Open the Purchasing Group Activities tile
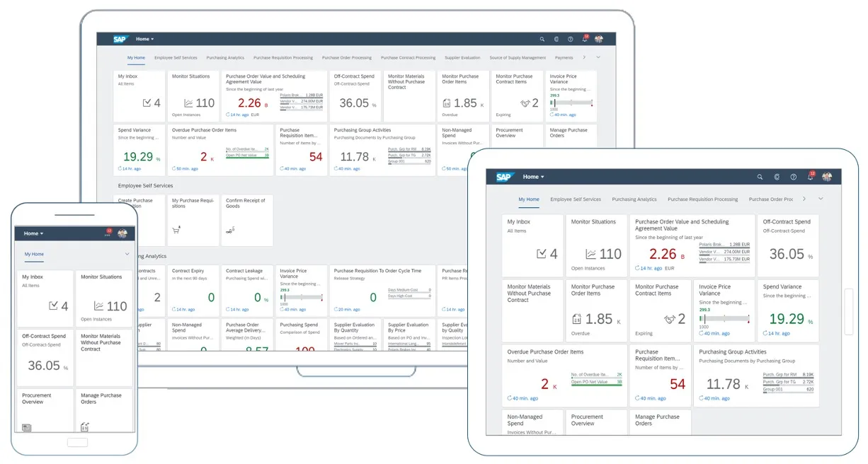The width and height of the screenshot is (868, 464). pos(382,150)
